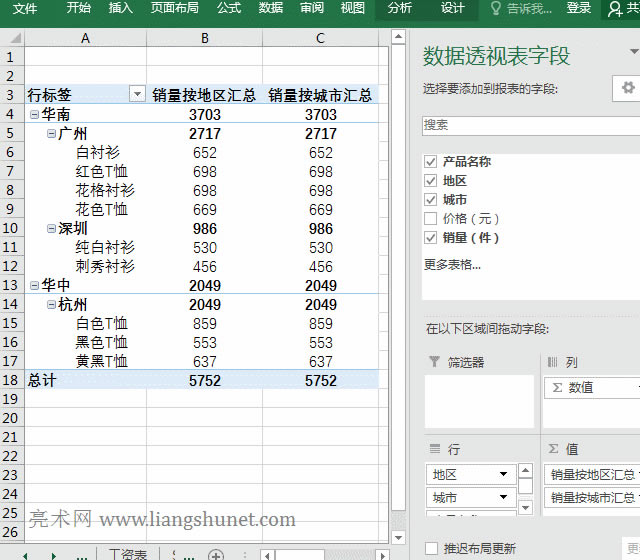Open the gear tools menu in field pane

(x=628, y=88)
